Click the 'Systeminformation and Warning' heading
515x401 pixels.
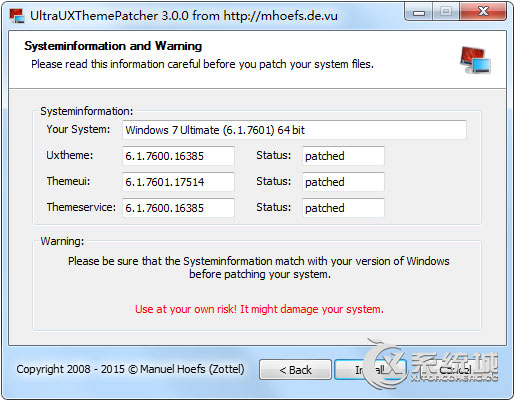pyautogui.click(x=113, y=46)
